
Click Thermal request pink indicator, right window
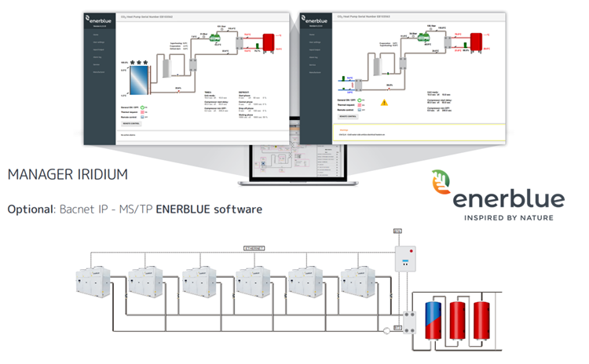pos(360,105)
